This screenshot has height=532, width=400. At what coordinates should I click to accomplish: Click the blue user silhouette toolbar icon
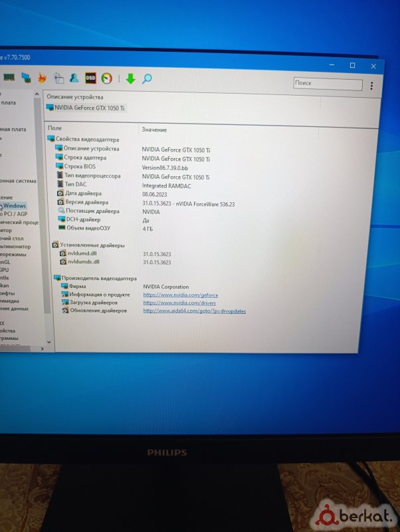click(74, 78)
